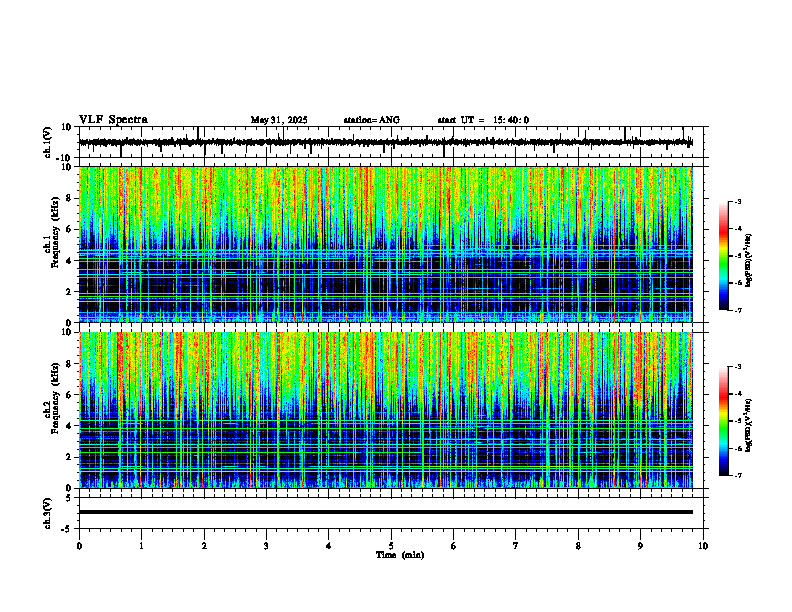Click the "3" minute tick label on Time axis

pos(266,546)
